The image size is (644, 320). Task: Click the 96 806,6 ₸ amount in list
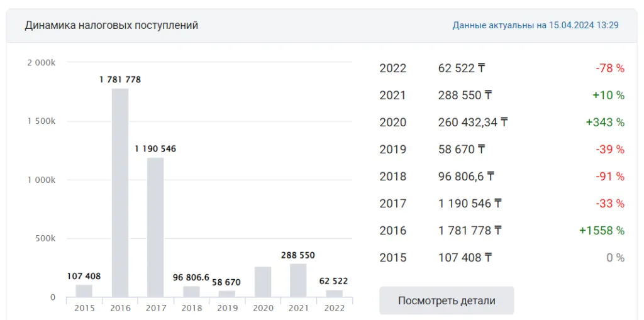(466, 177)
